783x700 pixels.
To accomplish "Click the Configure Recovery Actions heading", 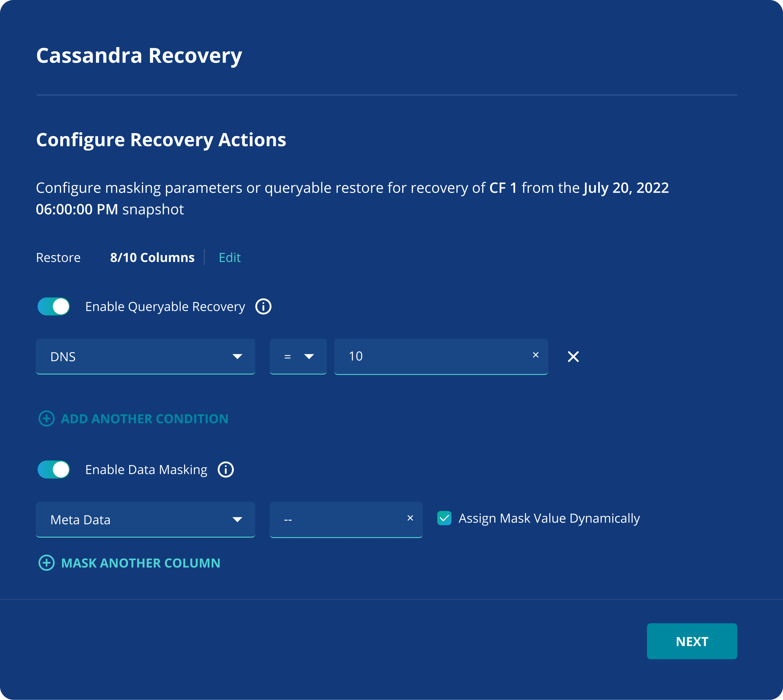I will pos(161,140).
